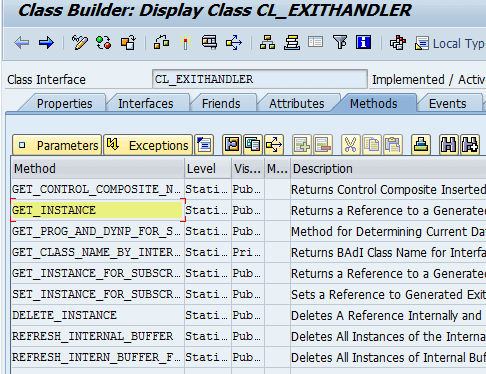
Task: Click the insert row icon
Action: coord(302,145)
